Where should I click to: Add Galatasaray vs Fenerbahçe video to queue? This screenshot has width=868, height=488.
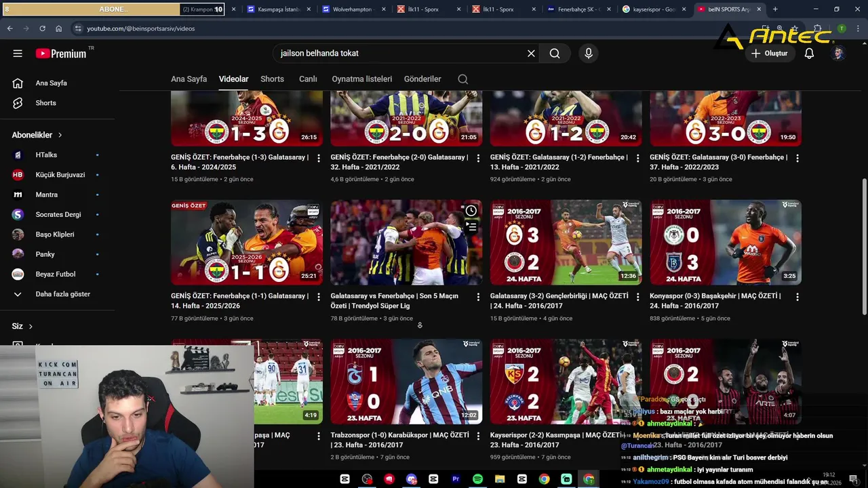[x=471, y=227]
